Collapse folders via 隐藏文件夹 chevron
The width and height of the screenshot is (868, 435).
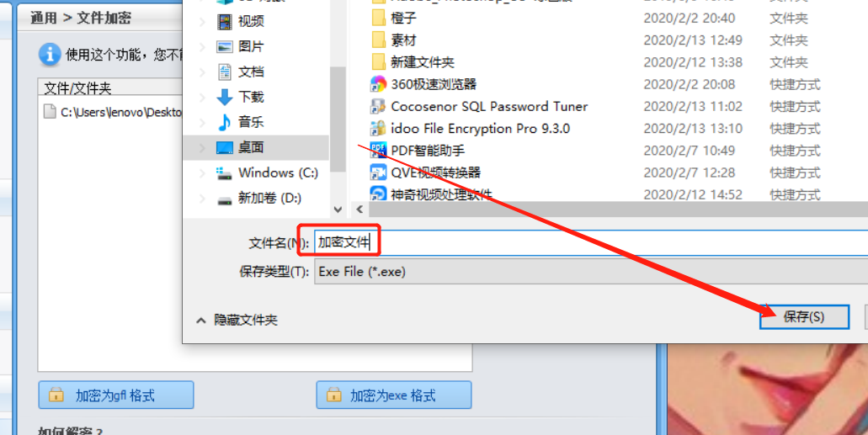201,320
